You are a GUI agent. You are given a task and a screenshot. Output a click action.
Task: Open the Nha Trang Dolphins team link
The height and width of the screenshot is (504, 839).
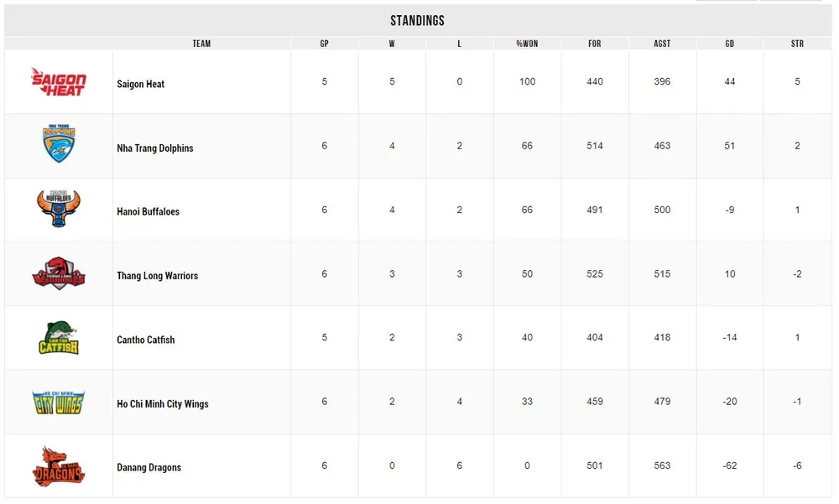click(x=155, y=148)
